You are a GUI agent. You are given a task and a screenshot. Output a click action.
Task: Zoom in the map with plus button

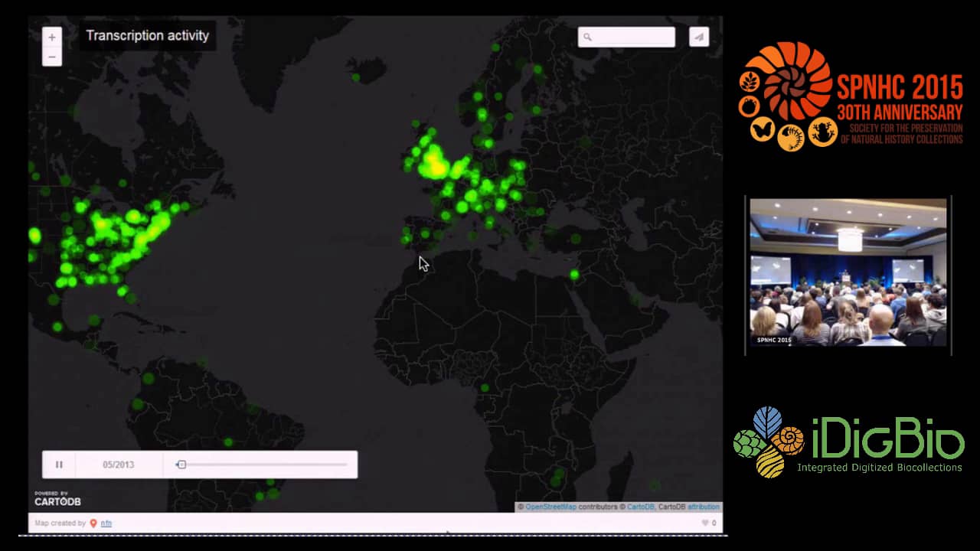coord(52,37)
